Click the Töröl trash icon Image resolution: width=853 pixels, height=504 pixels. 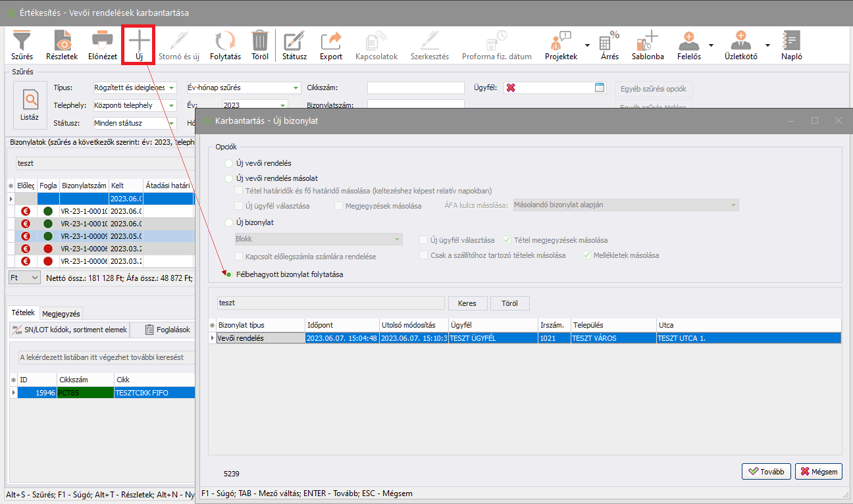point(260,41)
